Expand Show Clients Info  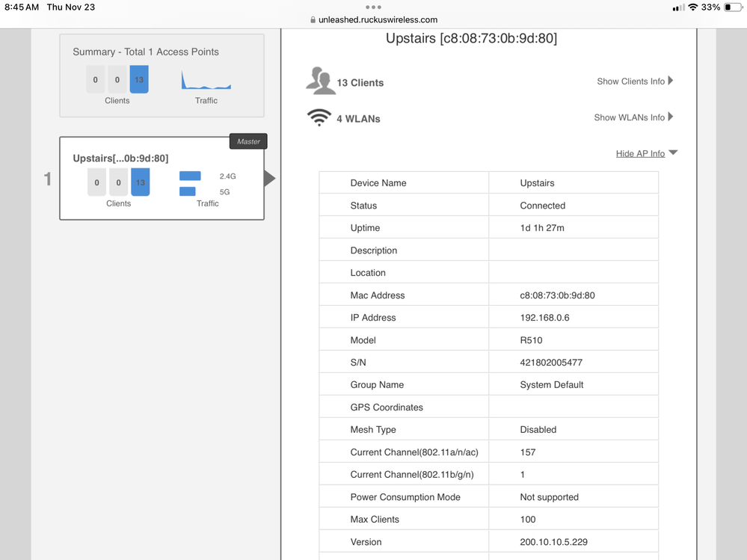point(635,81)
